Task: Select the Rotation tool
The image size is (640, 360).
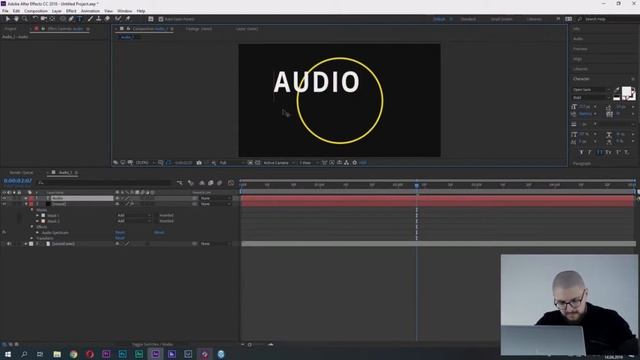Action: (x=35, y=19)
